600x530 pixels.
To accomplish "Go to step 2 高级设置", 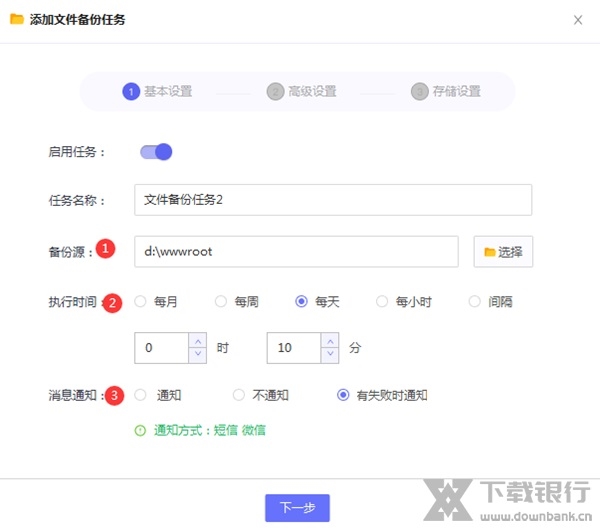I will [x=302, y=91].
